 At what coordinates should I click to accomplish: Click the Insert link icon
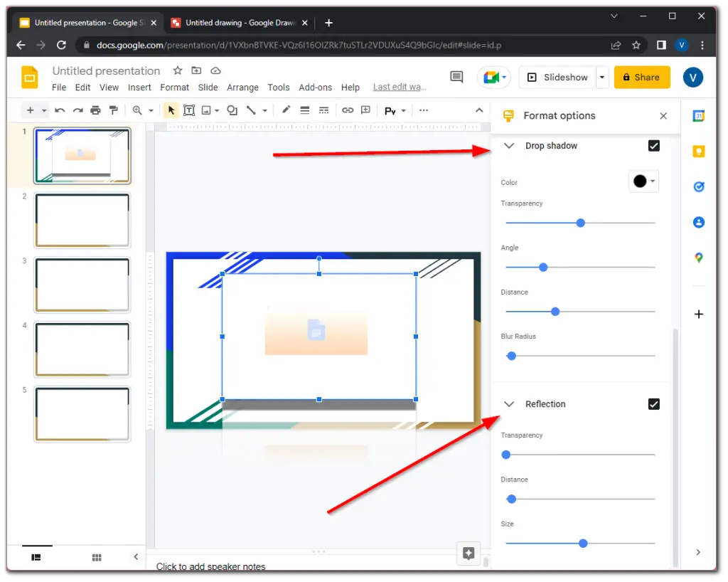[347, 110]
